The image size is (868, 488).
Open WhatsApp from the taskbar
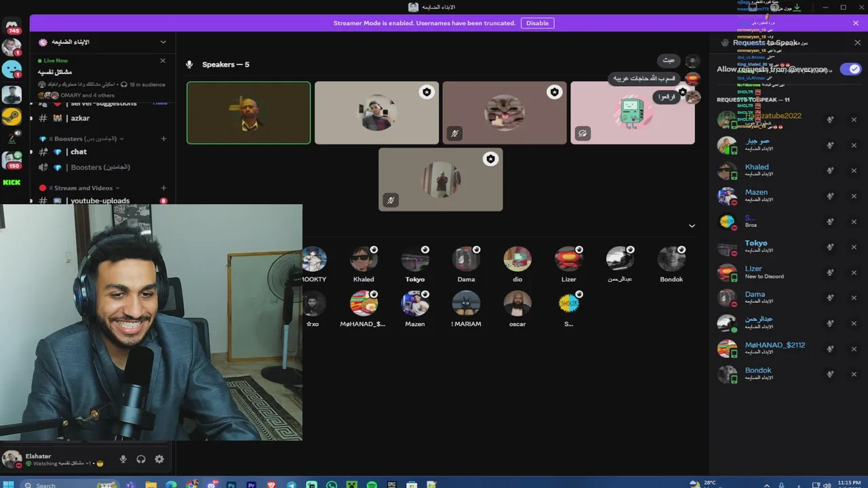pyautogui.click(x=332, y=485)
